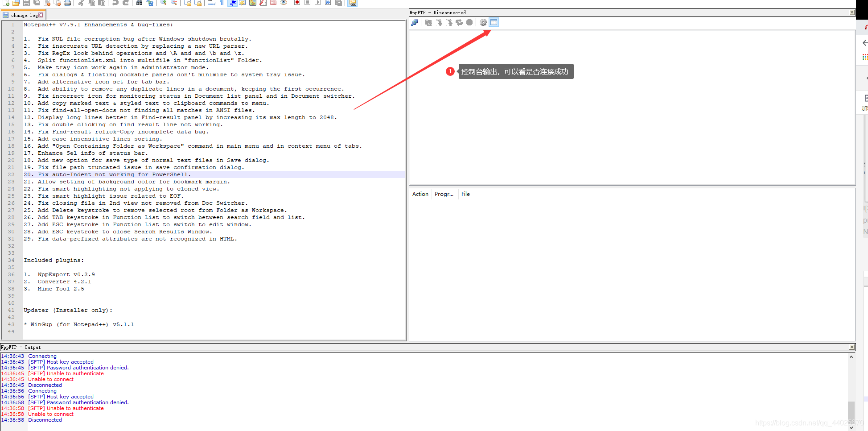Toggle the indent guide display
Image resolution: width=868 pixels, height=431 pixels.
[232, 3]
